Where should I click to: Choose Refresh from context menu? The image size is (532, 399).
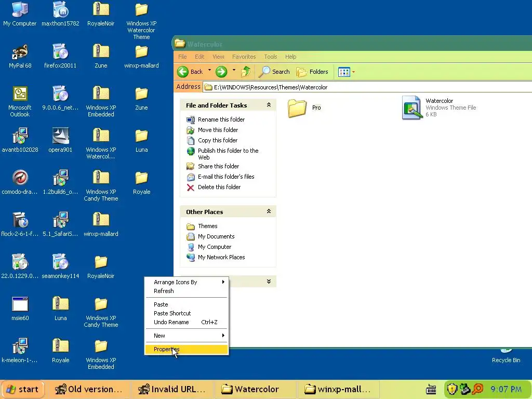coord(187,291)
